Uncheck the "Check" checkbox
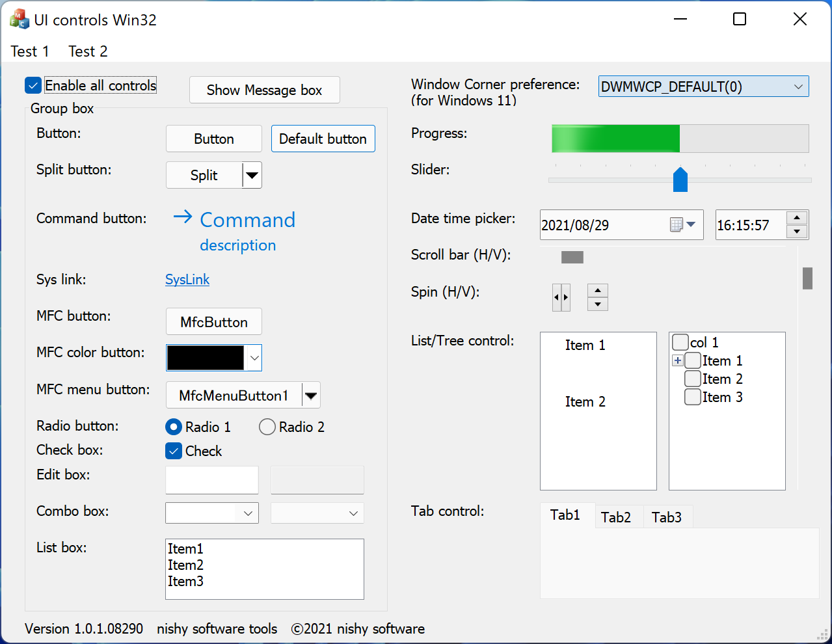The width and height of the screenshot is (832, 644). (173, 450)
